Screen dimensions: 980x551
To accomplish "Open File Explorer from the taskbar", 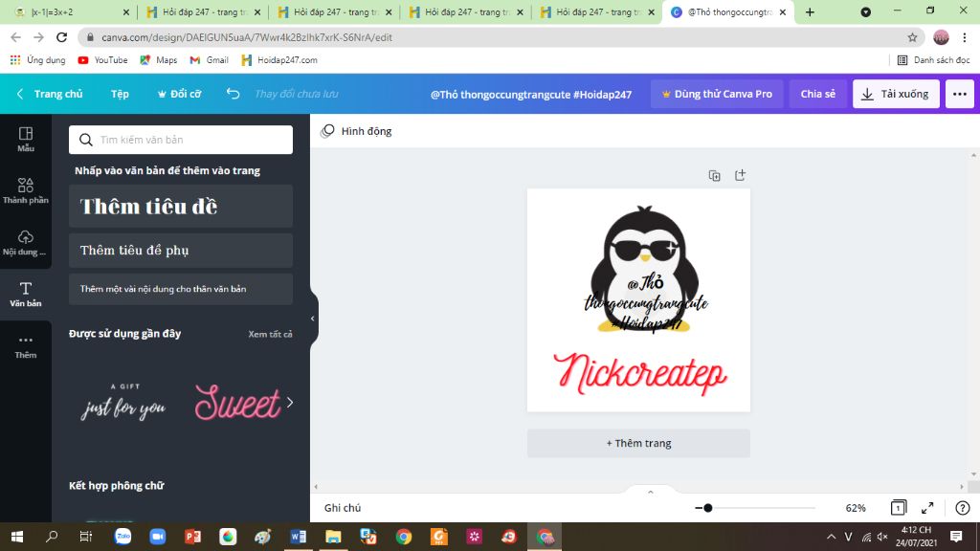I will point(333,537).
